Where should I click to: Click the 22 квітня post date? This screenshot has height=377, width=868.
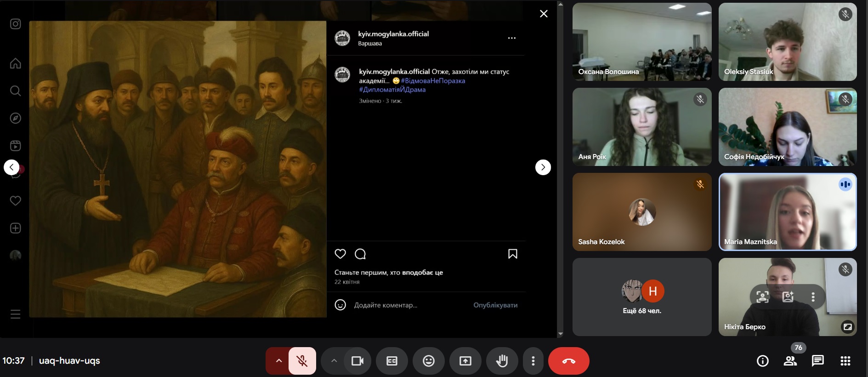[x=347, y=282]
